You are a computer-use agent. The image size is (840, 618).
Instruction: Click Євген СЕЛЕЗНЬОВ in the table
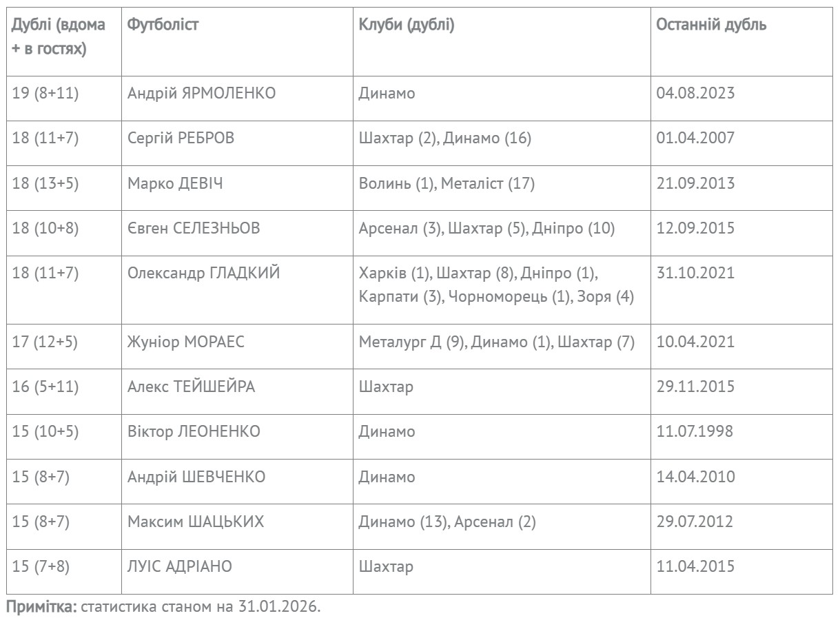pyautogui.click(x=194, y=228)
